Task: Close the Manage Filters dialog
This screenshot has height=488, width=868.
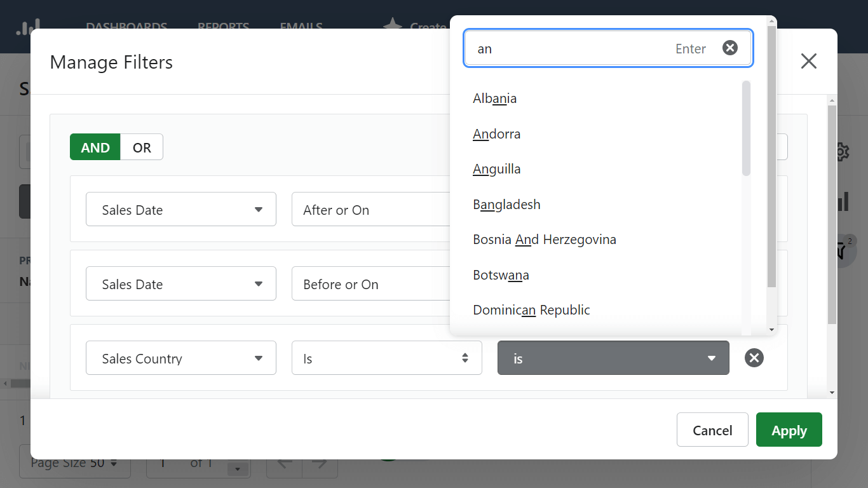Action: [808, 62]
